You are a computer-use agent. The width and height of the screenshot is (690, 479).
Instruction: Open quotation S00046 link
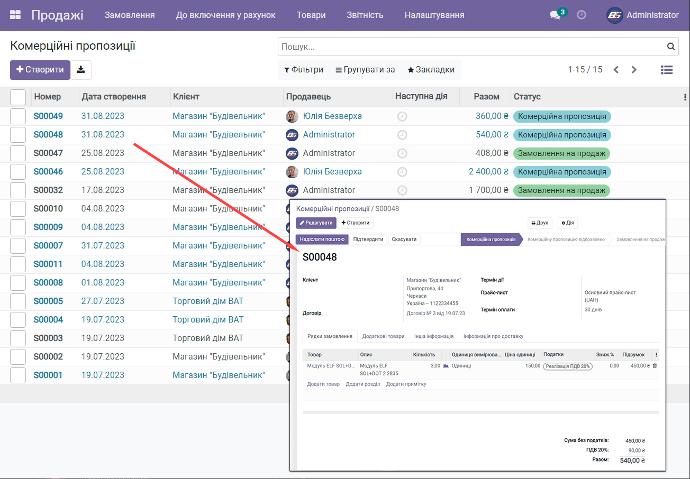[48, 171]
